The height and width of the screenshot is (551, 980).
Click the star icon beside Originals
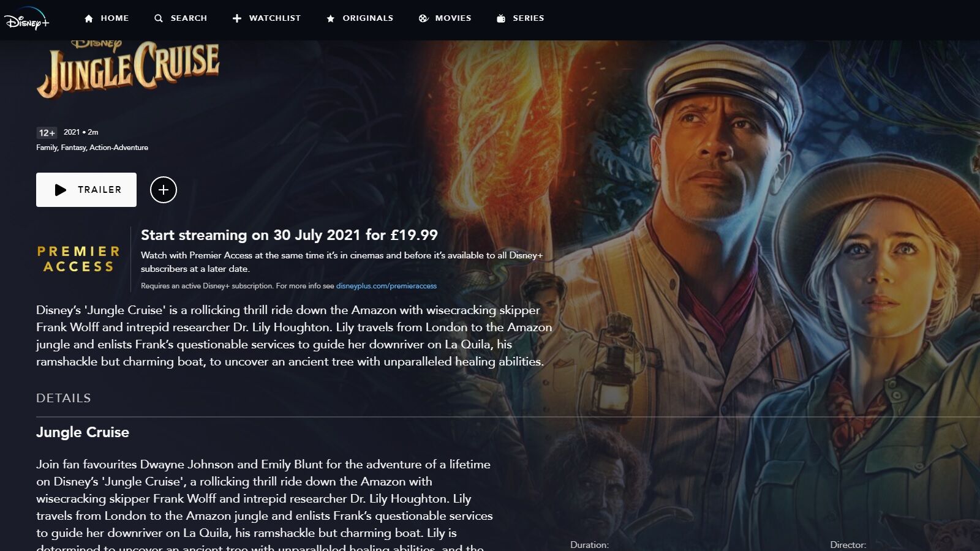click(x=331, y=18)
